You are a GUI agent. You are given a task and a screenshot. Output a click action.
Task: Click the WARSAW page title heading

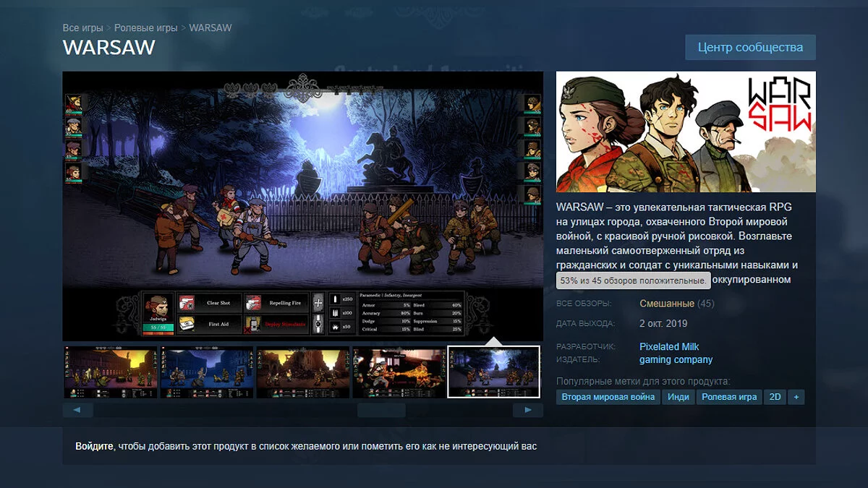click(109, 48)
